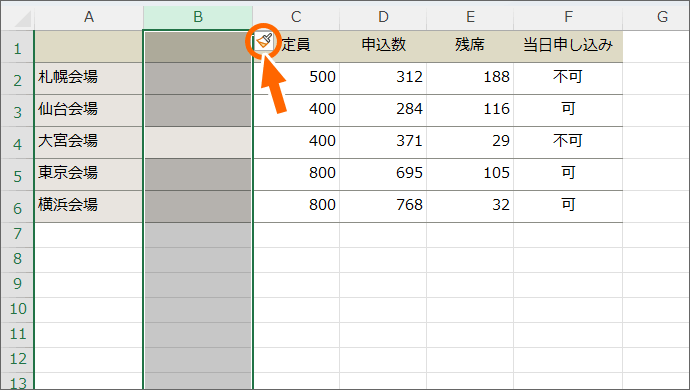Select row 7 header
Viewport: 690px width, 390px height.
point(17,235)
